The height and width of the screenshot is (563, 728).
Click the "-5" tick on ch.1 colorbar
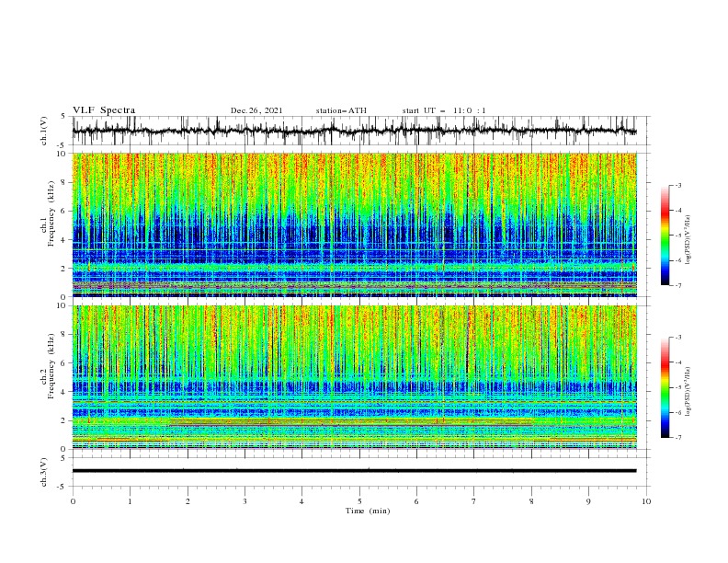678,236
